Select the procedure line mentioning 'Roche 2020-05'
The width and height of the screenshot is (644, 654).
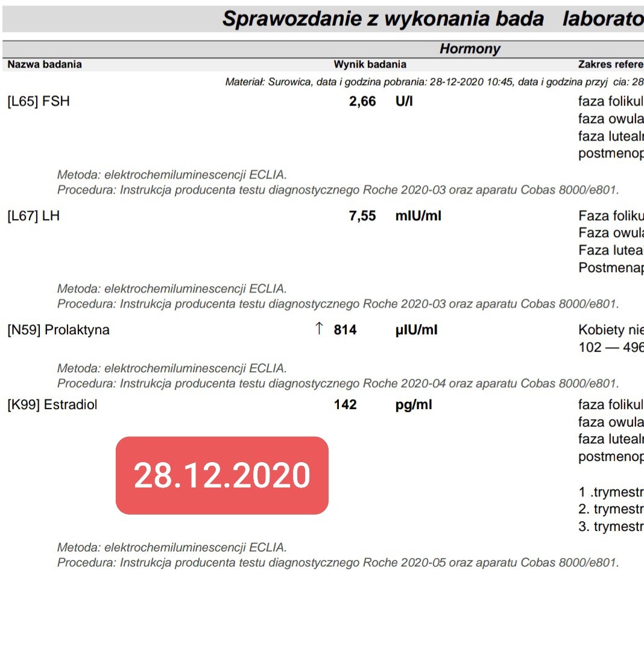[338, 563]
